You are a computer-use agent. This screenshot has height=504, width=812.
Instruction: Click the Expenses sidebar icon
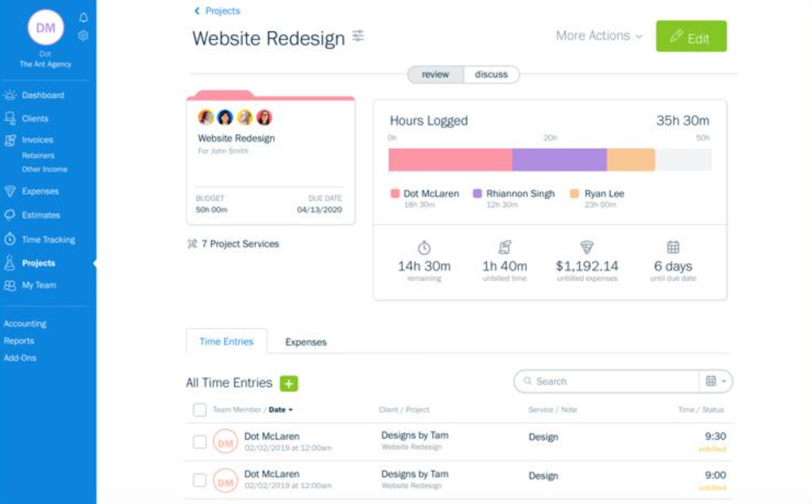click(x=10, y=191)
